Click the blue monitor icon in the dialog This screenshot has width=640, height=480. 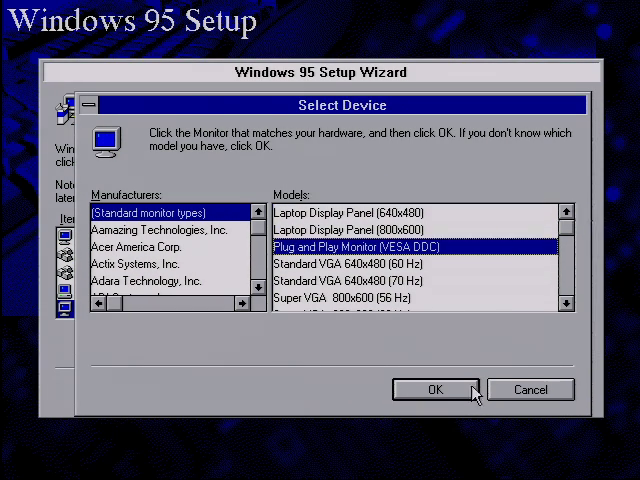(107, 142)
